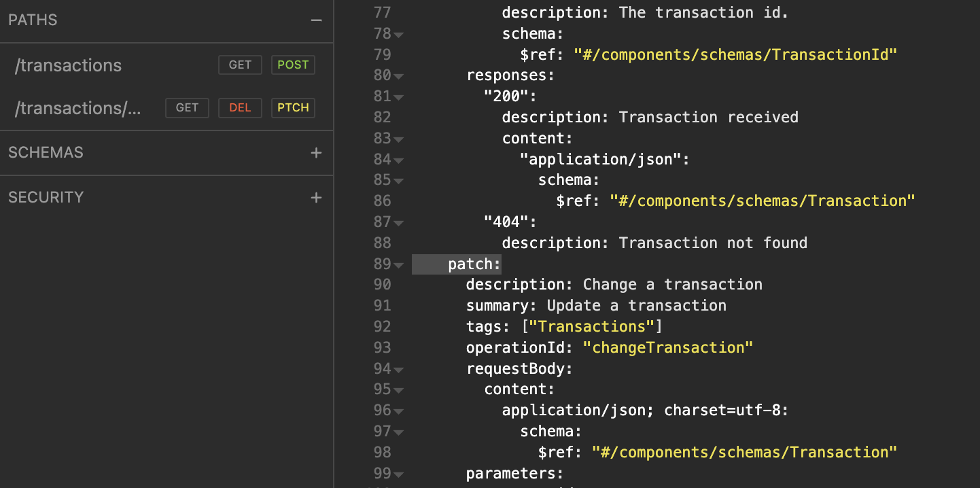Viewport: 980px width, 488px height.
Task: Expand the SECURITY section with plus icon
Action: click(x=316, y=198)
